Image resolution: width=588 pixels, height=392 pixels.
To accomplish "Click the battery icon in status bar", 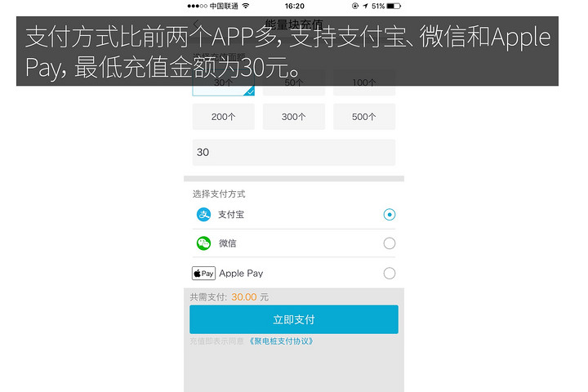I will click(394, 6).
